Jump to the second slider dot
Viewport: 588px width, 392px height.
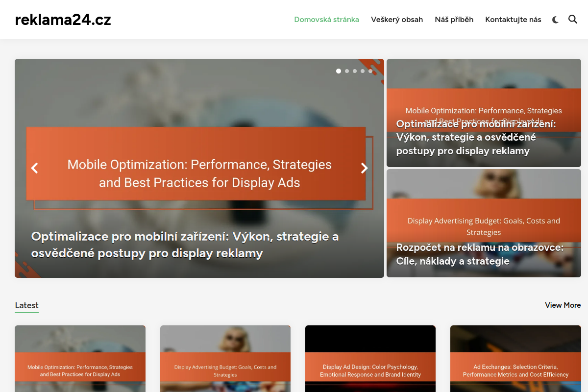point(347,71)
